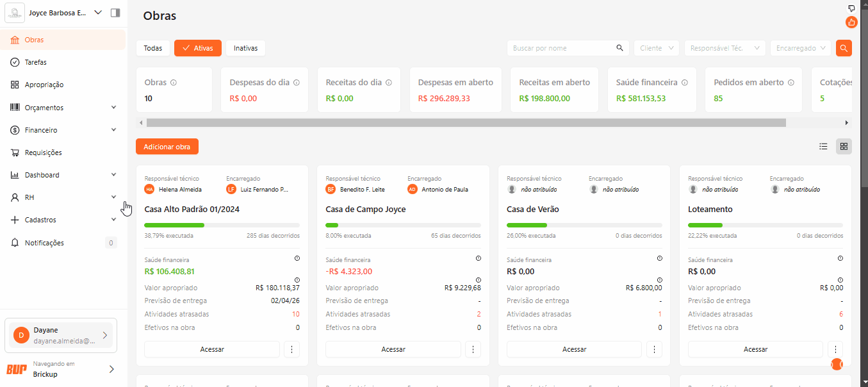868x387 pixels.
Task: Click the orange thumbs-up feedback icon
Action: 851,22
